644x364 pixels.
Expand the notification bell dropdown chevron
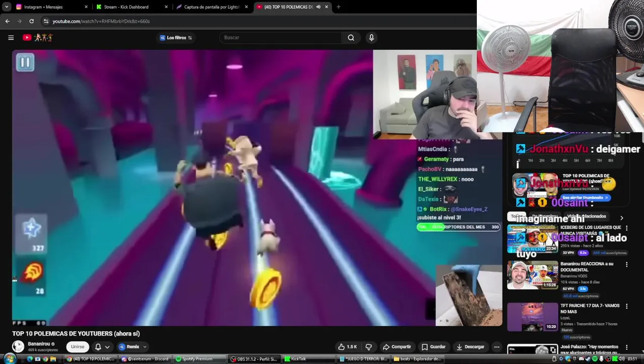pyautogui.click(x=107, y=347)
